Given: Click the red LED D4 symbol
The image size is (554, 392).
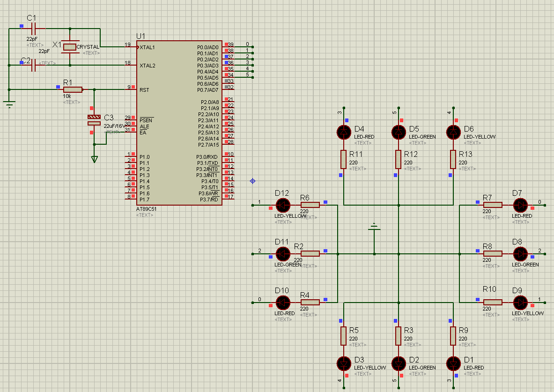Looking at the screenshot, I should (344, 132).
